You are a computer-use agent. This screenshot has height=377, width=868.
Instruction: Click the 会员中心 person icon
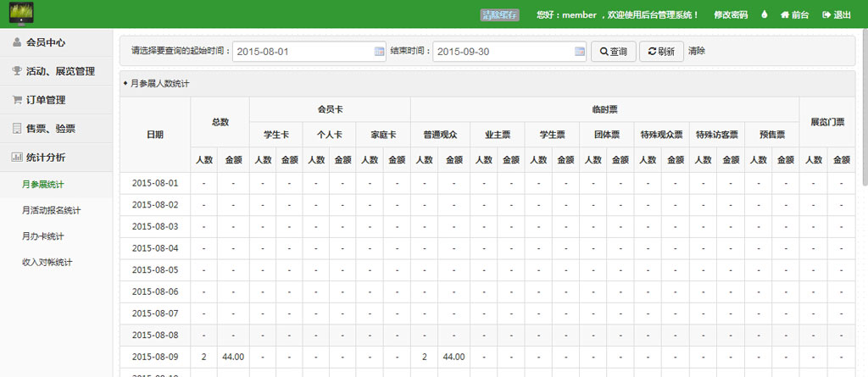click(17, 42)
